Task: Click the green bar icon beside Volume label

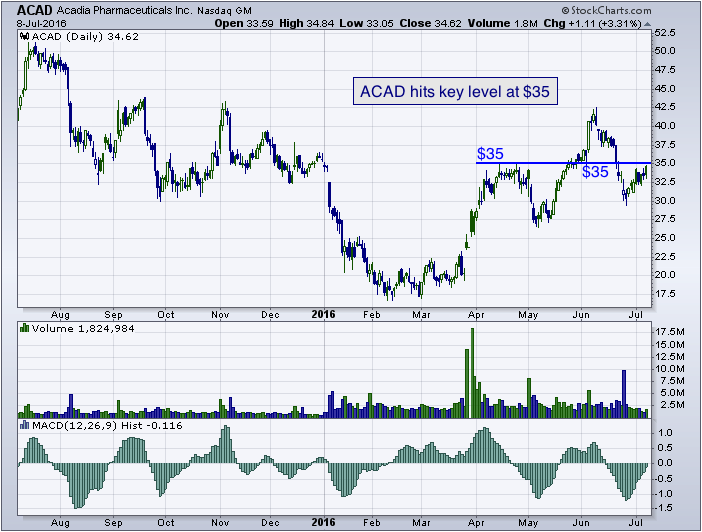Action: pos(25,329)
